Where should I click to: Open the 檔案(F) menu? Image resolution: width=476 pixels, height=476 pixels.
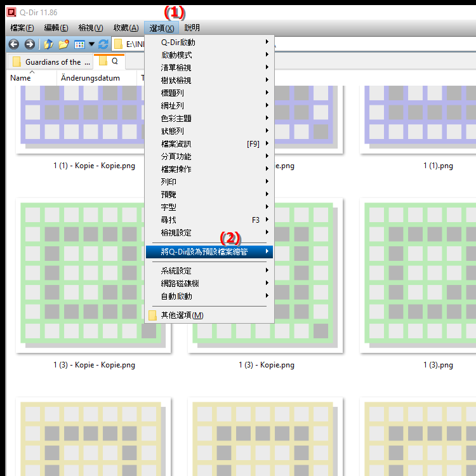22,28
